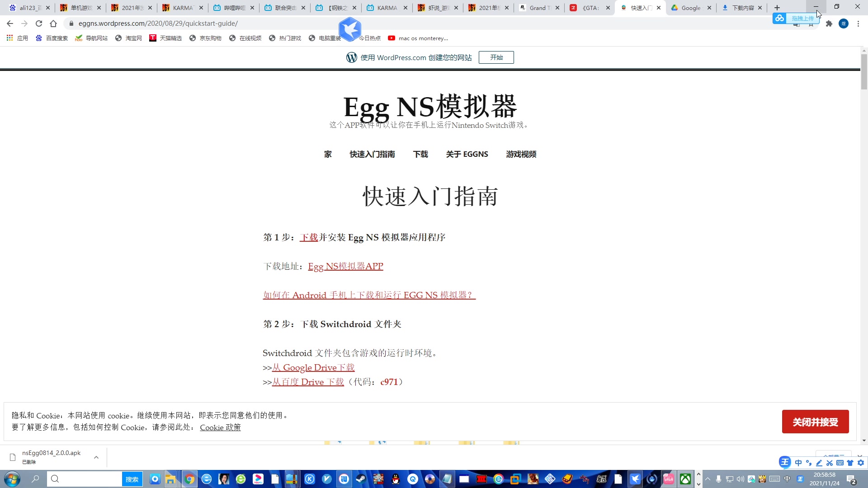Open the Kugou K icon in taskbar

click(309, 479)
